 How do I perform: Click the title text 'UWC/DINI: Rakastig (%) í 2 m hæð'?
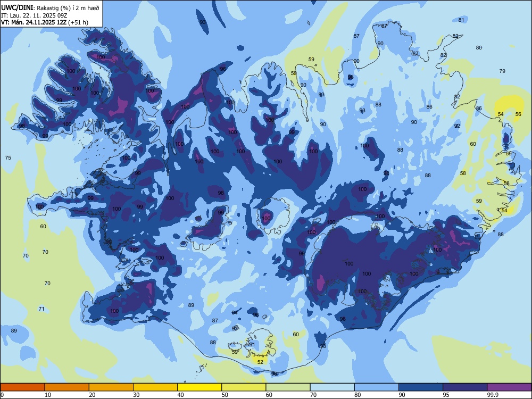click(x=50, y=8)
